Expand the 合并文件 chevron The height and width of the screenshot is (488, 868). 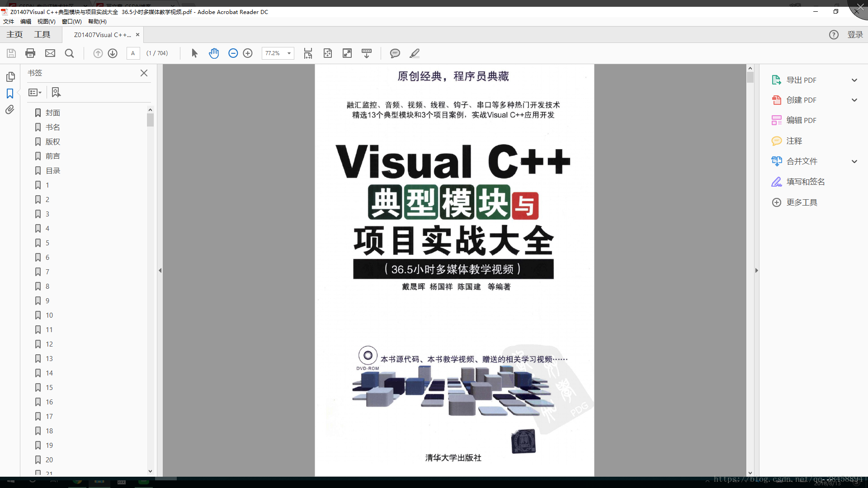(854, 161)
